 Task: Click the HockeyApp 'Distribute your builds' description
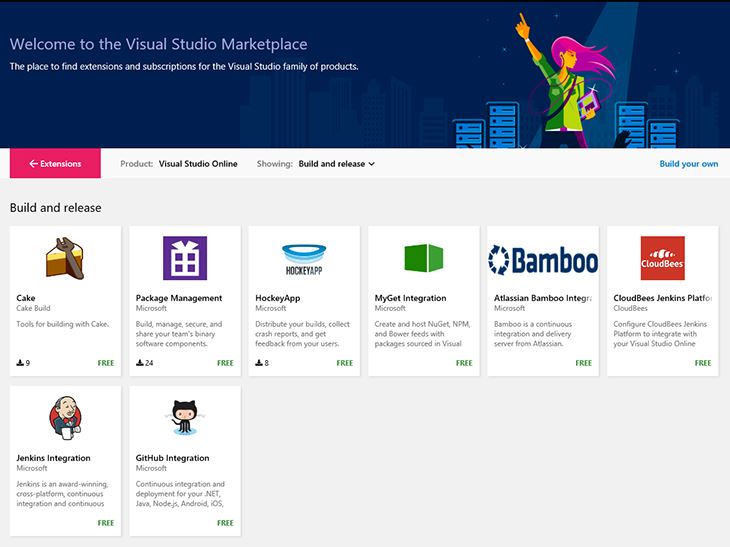[x=302, y=334]
